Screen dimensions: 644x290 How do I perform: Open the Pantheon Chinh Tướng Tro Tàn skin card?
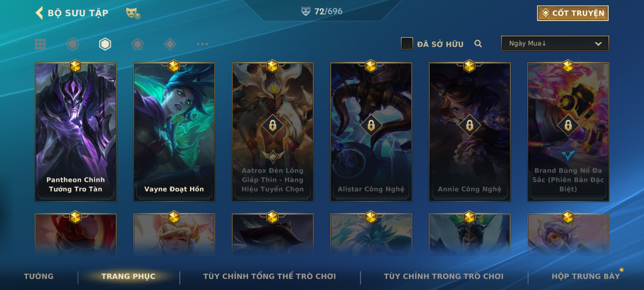pyautogui.click(x=76, y=132)
